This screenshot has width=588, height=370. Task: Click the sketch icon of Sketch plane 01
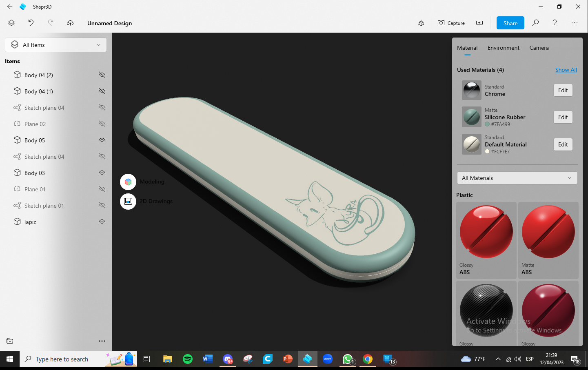click(x=17, y=205)
